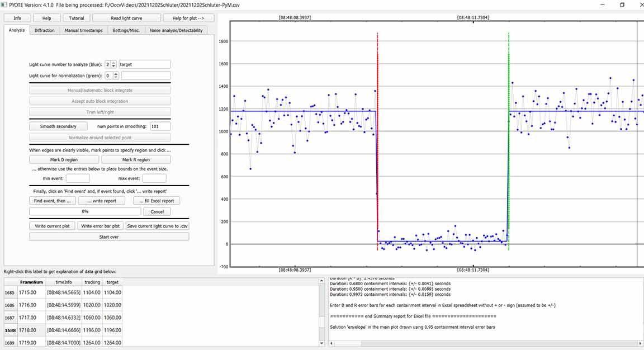The image size is (644, 350).
Task: Select row header 1688 in the data grid
Action: point(10,330)
